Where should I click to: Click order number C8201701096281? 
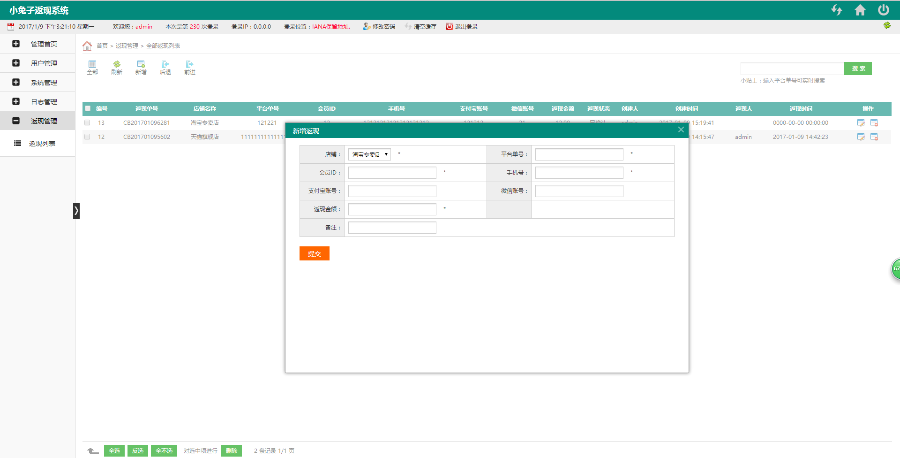pos(146,123)
